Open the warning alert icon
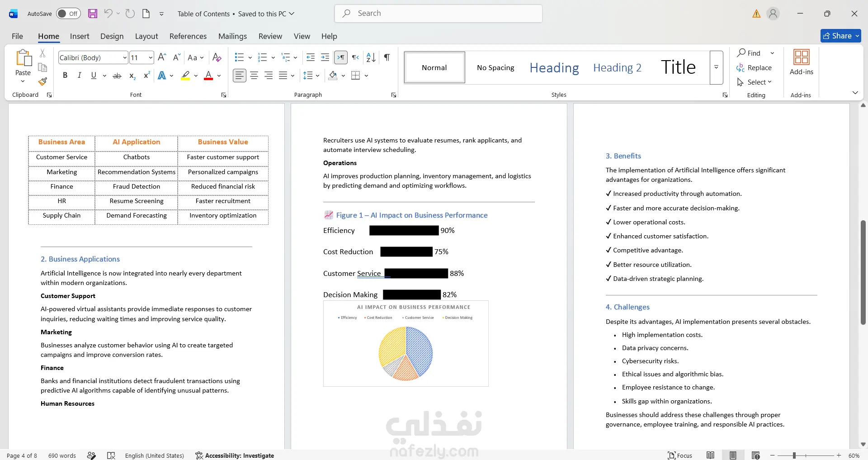 [756, 14]
